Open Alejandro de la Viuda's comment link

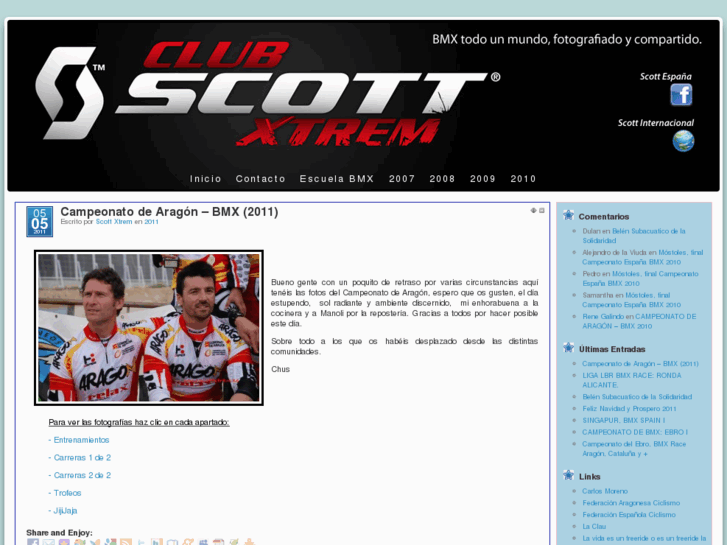pyautogui.click(x=643, y=257)
